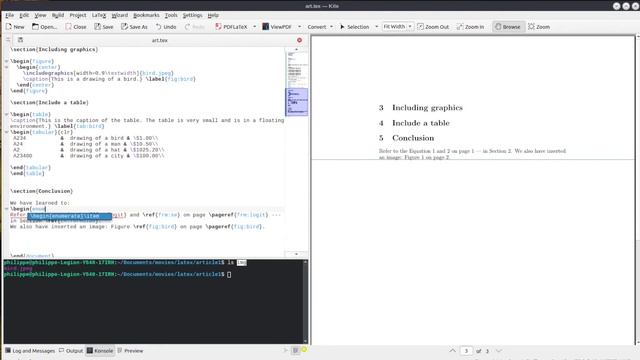Click the status bar grey view-mode icon
Image resolution: width=640 pixels, height=360 pixels.
click(296, 350)
